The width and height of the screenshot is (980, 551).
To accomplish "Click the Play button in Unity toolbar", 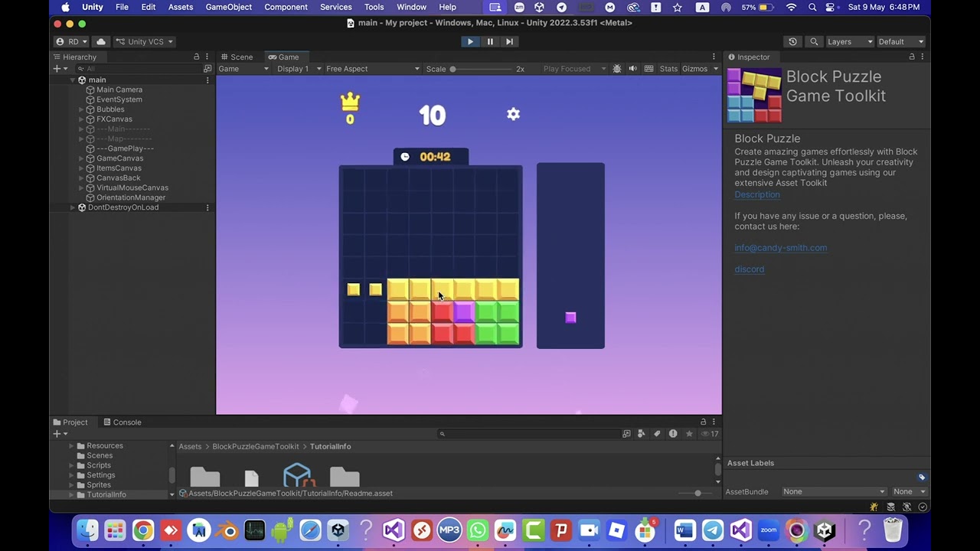I will 470,41.
